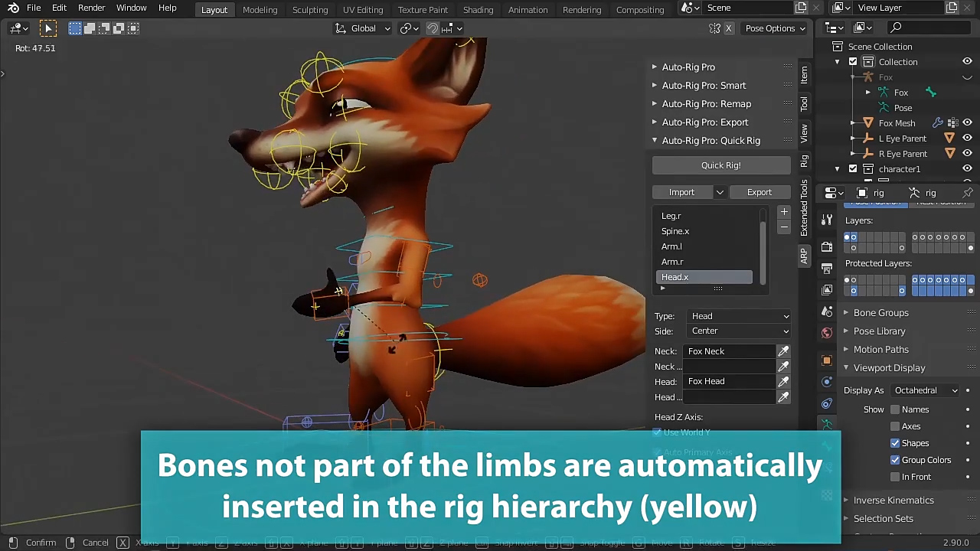Click the green bone icon next to Fox
This screenshot has height=551, width=980.
click(930, 93)
